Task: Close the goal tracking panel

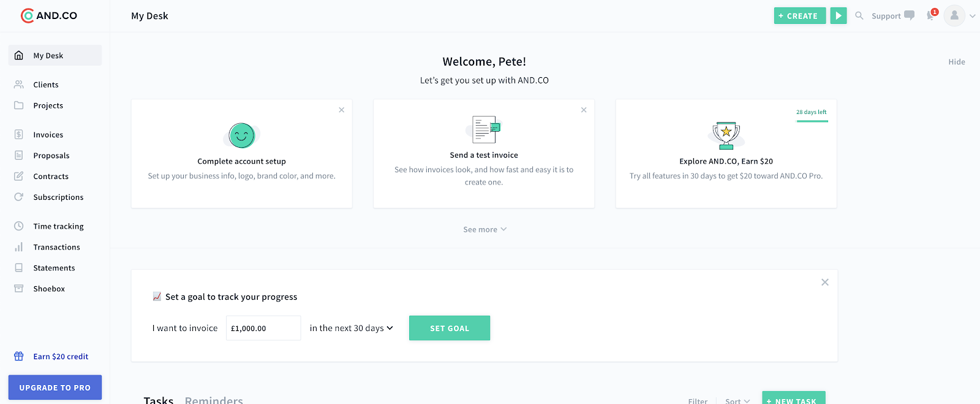Action: 825,282
